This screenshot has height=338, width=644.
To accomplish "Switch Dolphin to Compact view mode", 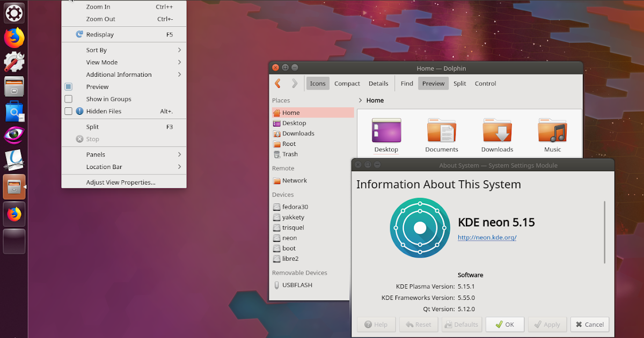I will point(347,83).
